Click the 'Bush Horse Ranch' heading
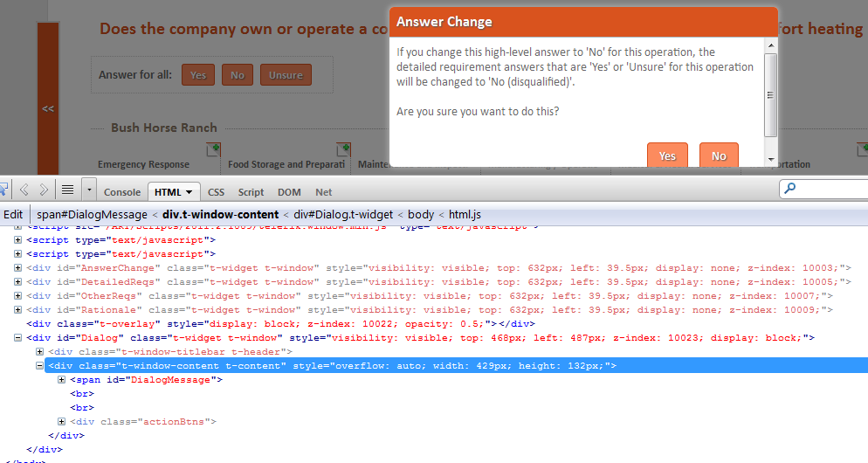This screenshot has width=868, height=463. tap(164, 128)
